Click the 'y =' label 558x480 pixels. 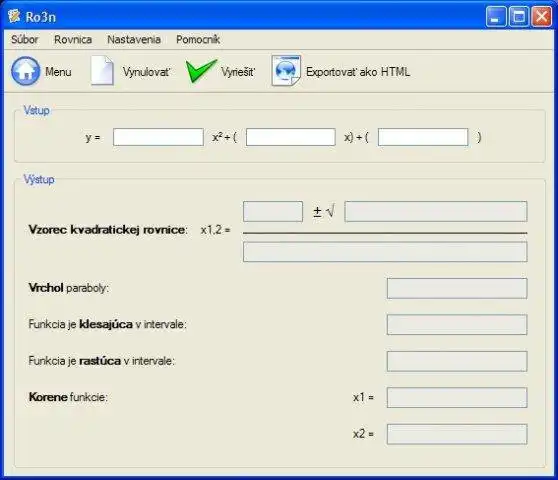tap(93, 137)
